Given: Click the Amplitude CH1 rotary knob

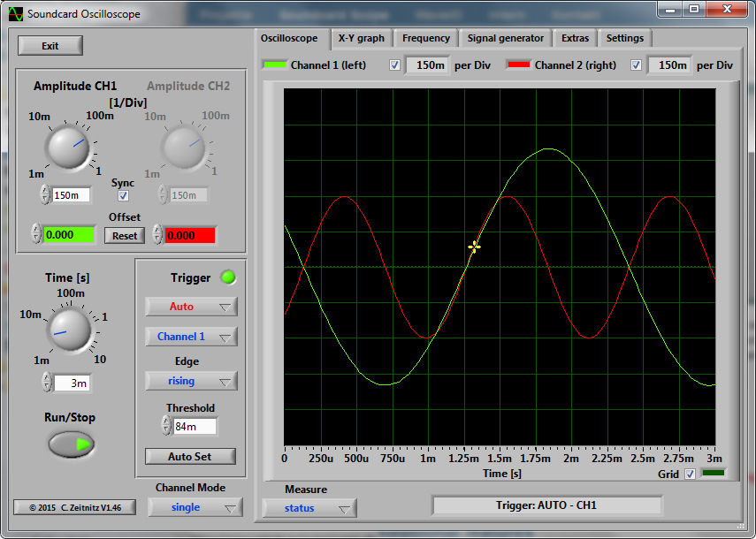Looking at the screenshot, I should [68, 147].
